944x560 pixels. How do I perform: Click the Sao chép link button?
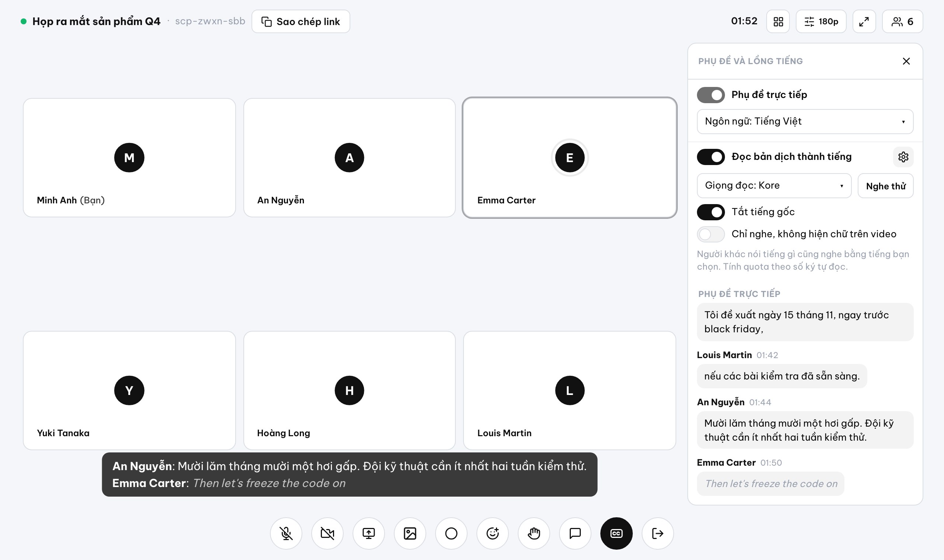(x=301, y=21)
